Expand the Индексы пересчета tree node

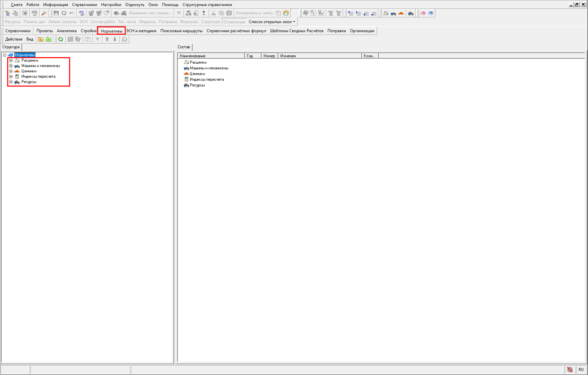[x=11, y=76]
